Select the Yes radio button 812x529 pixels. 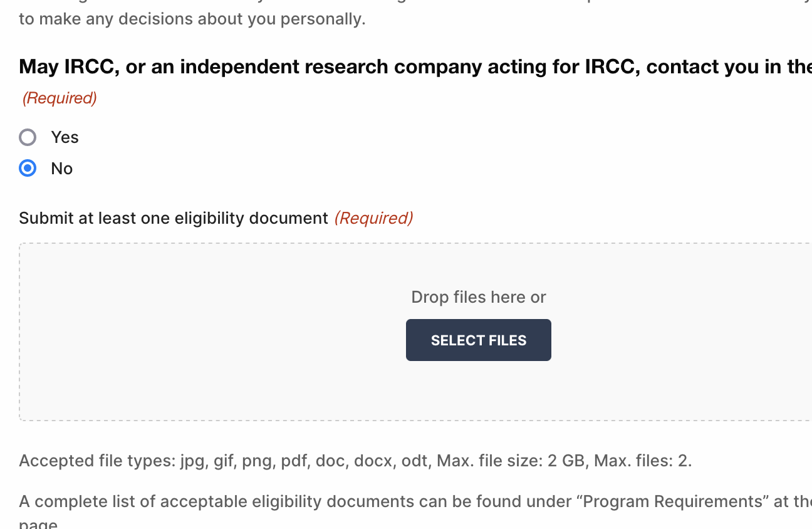(x=28, y=137)
